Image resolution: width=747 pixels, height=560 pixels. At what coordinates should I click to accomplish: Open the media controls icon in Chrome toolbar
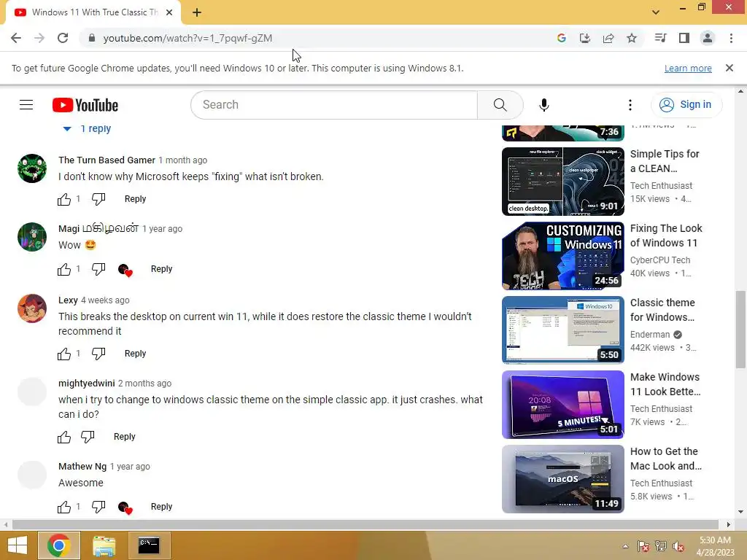(660, 38)
